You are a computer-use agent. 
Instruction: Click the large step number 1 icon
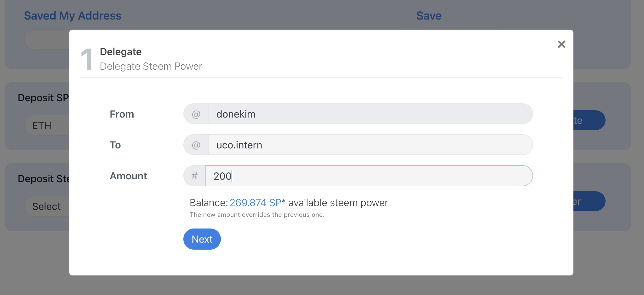pyautogui.click(x=87, y=59)
